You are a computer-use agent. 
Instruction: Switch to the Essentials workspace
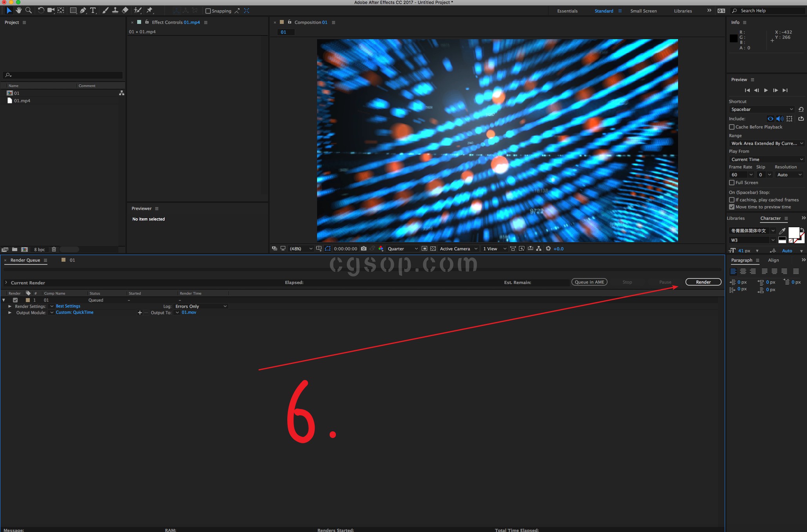tap(567, 11)
